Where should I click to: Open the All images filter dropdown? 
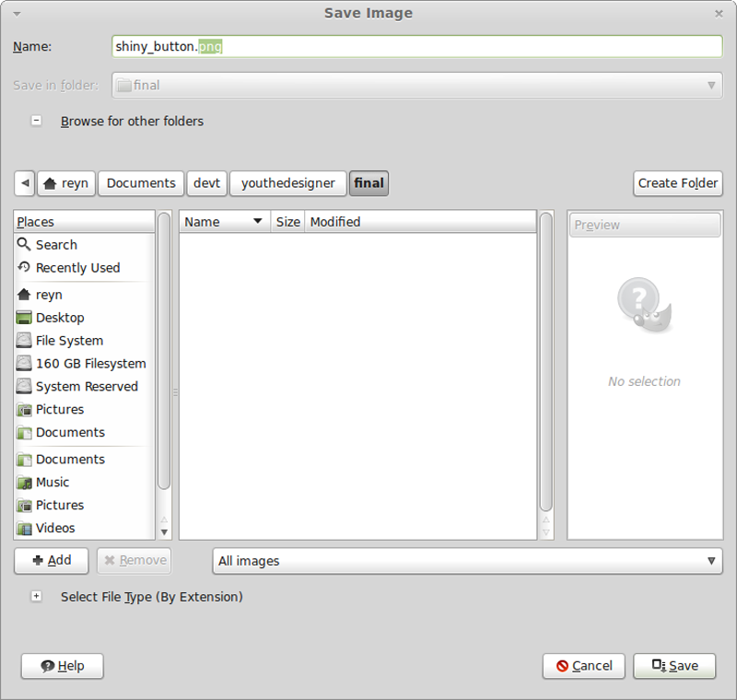pyautogui.click(x=467, y=561)
